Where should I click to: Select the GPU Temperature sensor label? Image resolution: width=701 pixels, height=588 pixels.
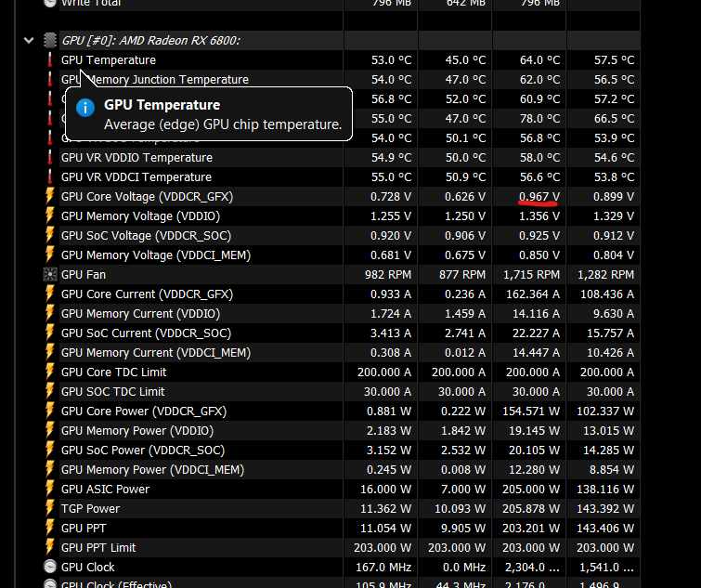(109, 60)
